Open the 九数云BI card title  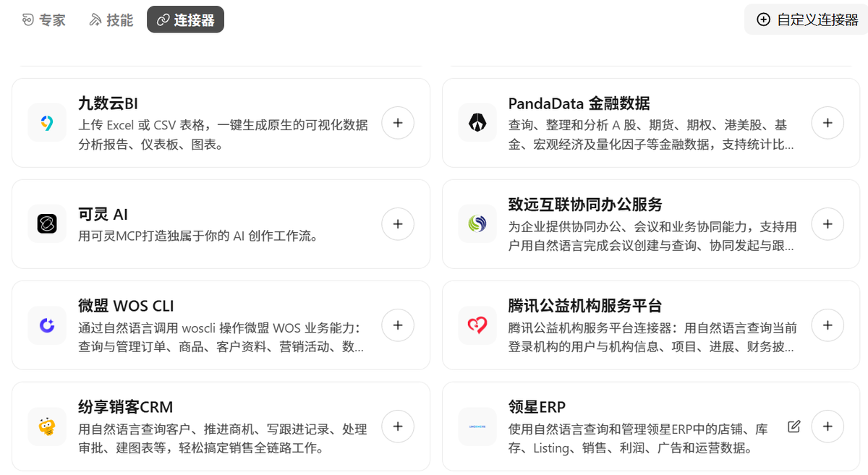[108, 103]
